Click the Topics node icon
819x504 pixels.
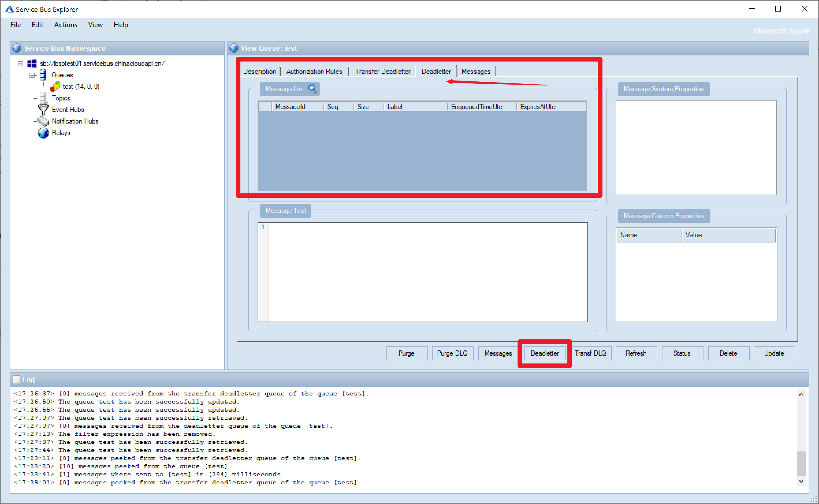click(x=43, y=98)
